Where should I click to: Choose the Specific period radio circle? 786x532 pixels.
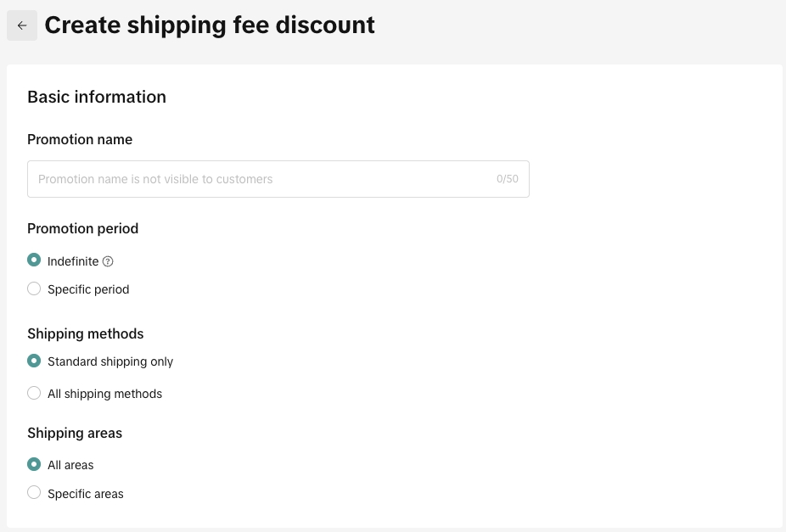pos(34,289)
